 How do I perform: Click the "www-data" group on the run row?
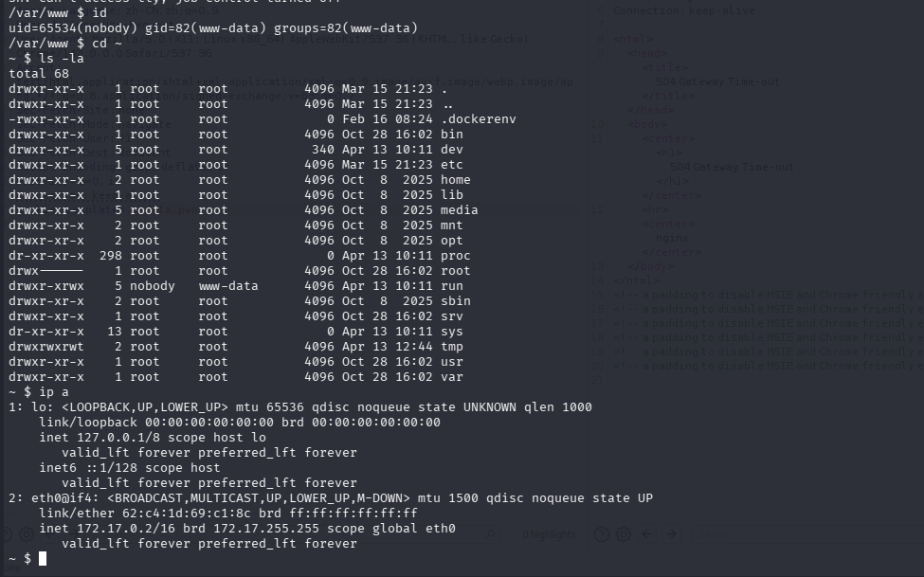click(x=228, y=286)
